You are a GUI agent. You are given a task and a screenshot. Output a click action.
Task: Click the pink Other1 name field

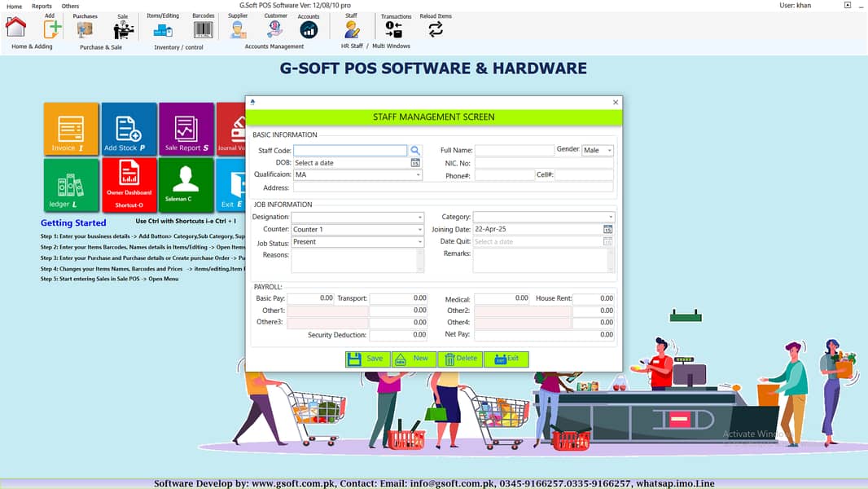pyautogui.click(x=327, y=311)
